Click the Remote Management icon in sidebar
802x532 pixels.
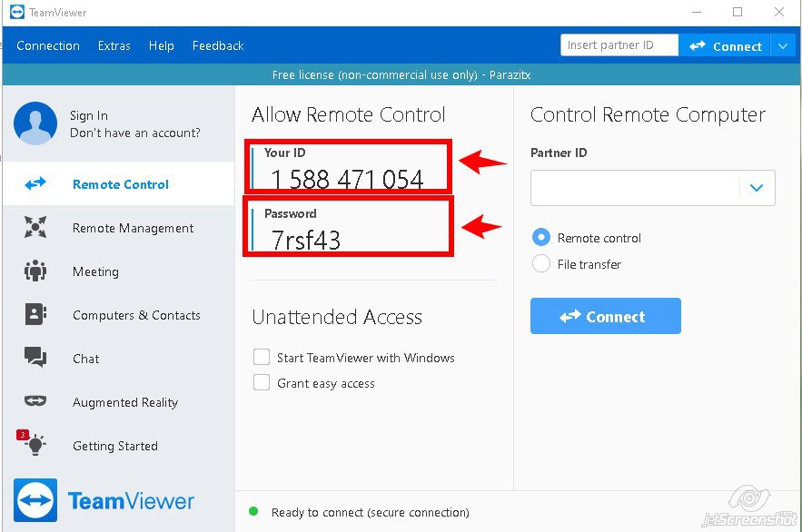pyautogui.click(x=35, y=228)
